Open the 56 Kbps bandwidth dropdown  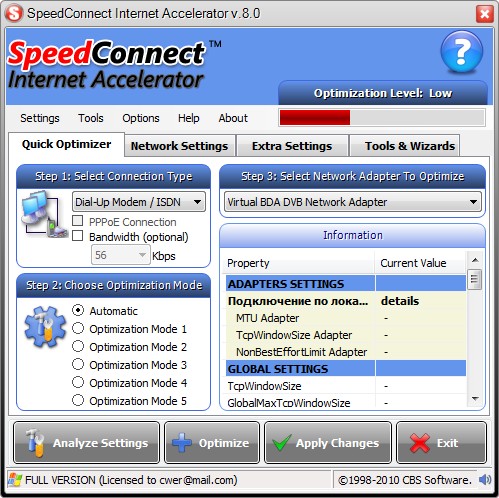click(121, 255)
